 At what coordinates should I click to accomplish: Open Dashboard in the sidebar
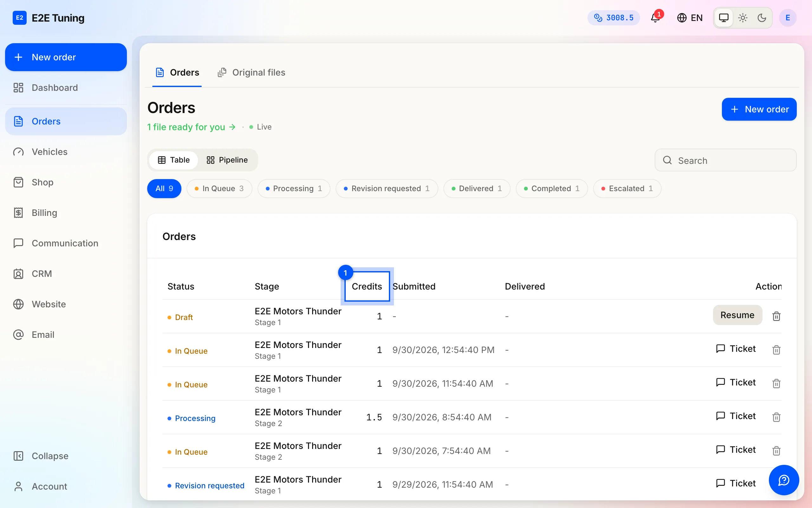pyautogui.click(x=66, y=88)
